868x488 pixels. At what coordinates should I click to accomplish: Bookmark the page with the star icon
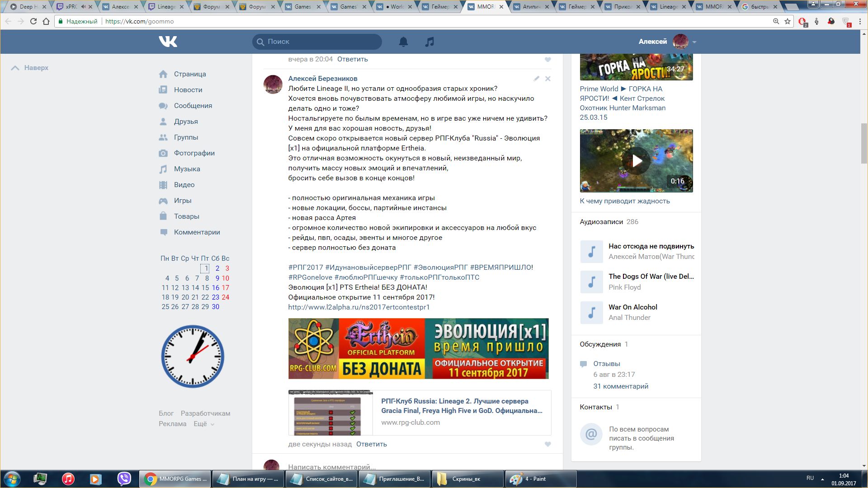(788, 21)
